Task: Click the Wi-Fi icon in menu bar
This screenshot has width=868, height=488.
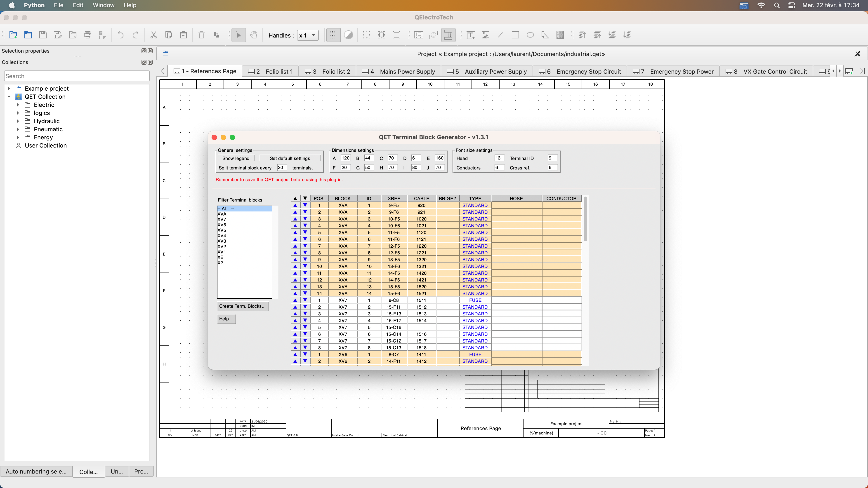Action: click(x=761, y=5)
